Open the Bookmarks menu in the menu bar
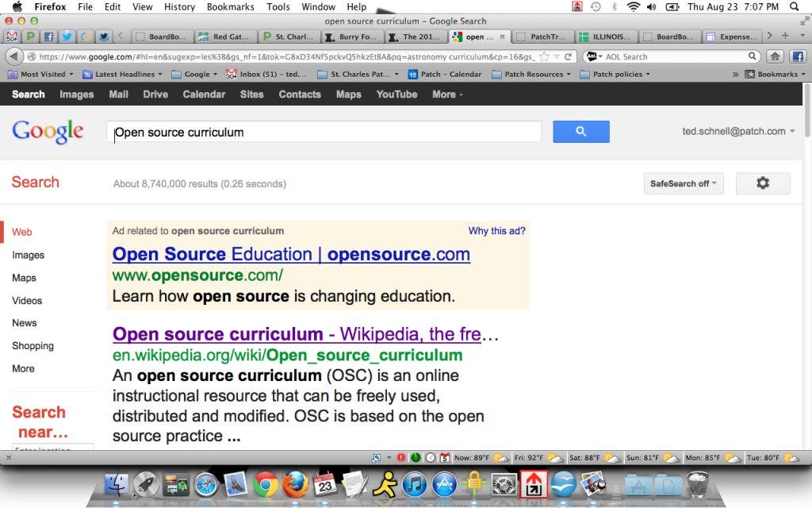This screenshot has width=812, height=508. pyautogui.click(x=231, y=6)
